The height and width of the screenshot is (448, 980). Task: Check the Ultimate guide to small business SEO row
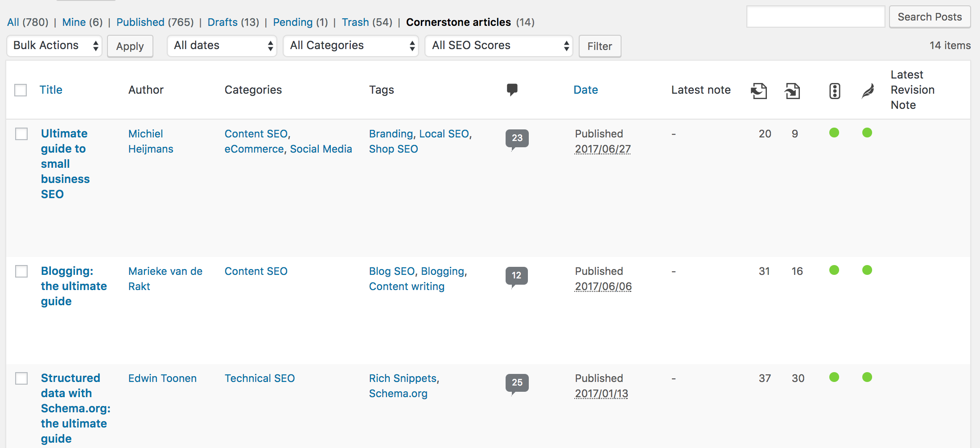pyautogui.click(x=21, y=133)
